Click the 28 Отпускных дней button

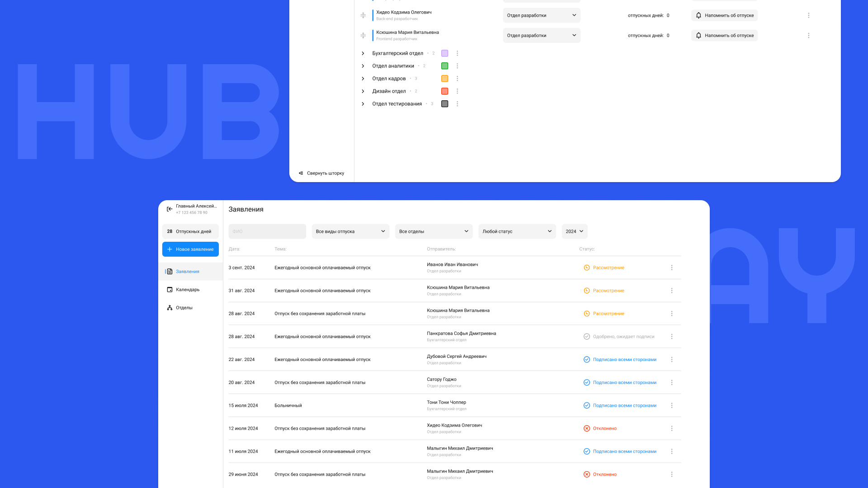click(190, 231)
